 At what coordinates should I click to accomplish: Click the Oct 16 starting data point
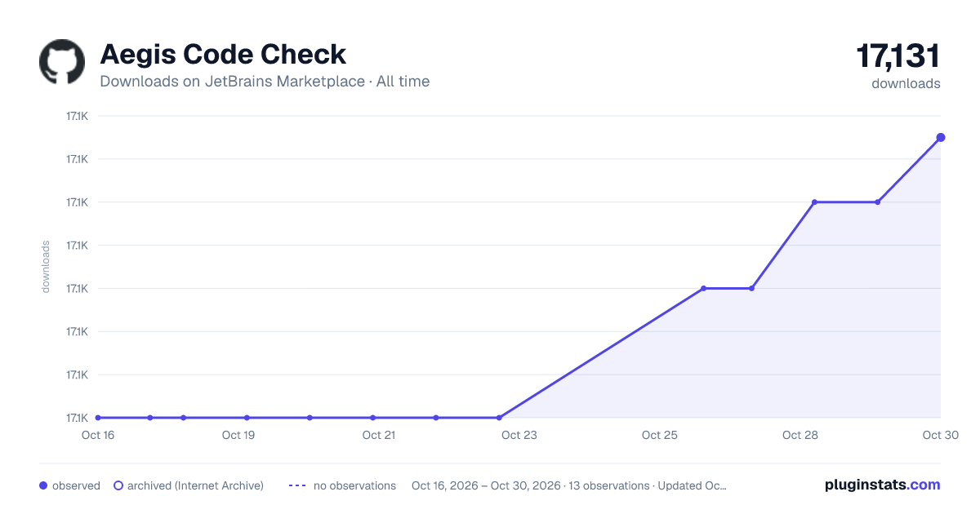tap(98, 418)
